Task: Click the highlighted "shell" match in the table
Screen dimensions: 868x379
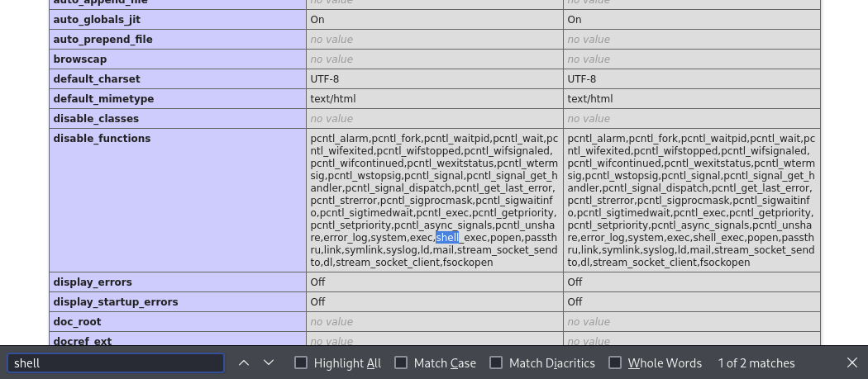Action: tap(447, 238)
